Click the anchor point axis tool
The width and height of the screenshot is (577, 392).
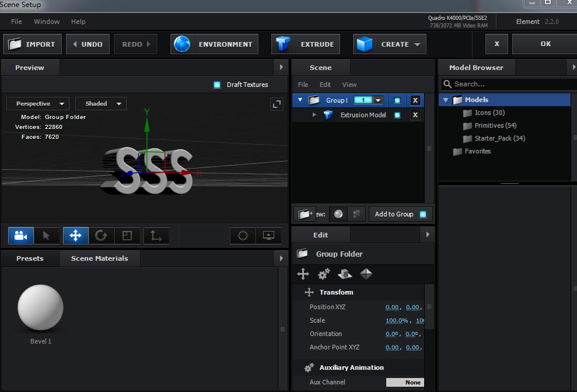click(x=156, y=236)
